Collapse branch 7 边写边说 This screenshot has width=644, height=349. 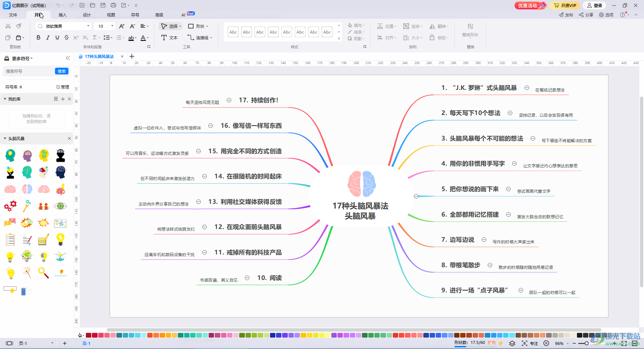[x=484, y=240]
